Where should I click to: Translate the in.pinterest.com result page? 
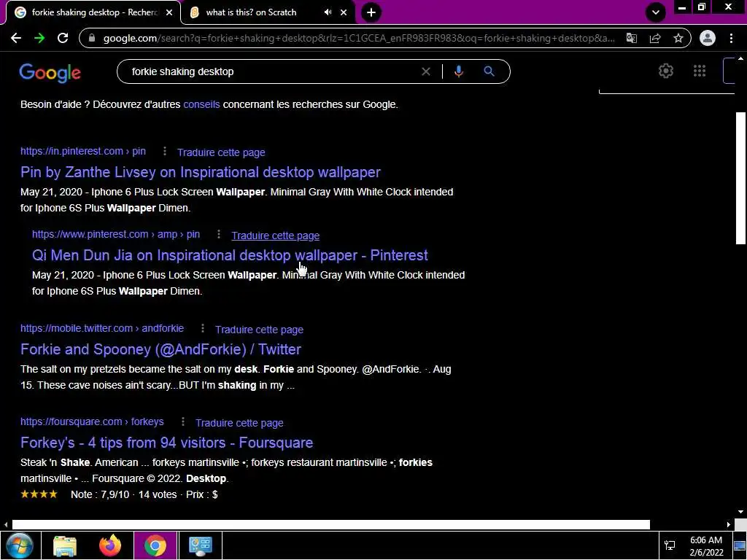coord(221,152)
